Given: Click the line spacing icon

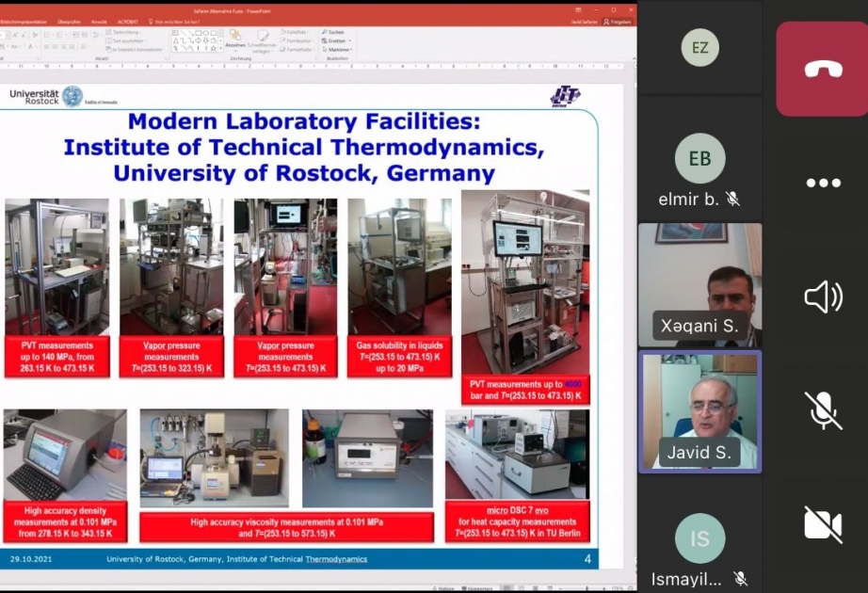Looking at the screenshot, I should (96, 35).
